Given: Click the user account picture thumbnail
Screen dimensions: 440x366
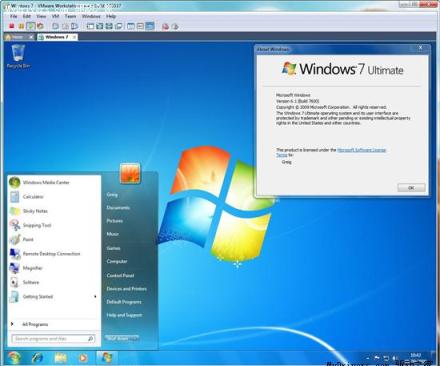Looking at the screenshot, I should click(x=130, y=173).
